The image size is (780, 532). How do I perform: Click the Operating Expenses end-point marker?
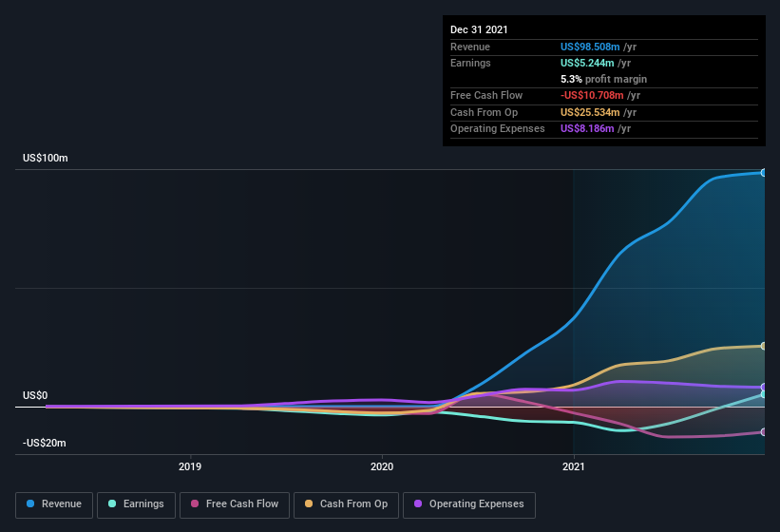tap(764, 387)
